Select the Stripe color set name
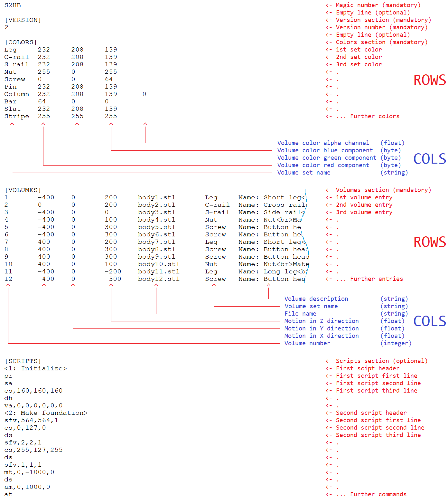 17,116
